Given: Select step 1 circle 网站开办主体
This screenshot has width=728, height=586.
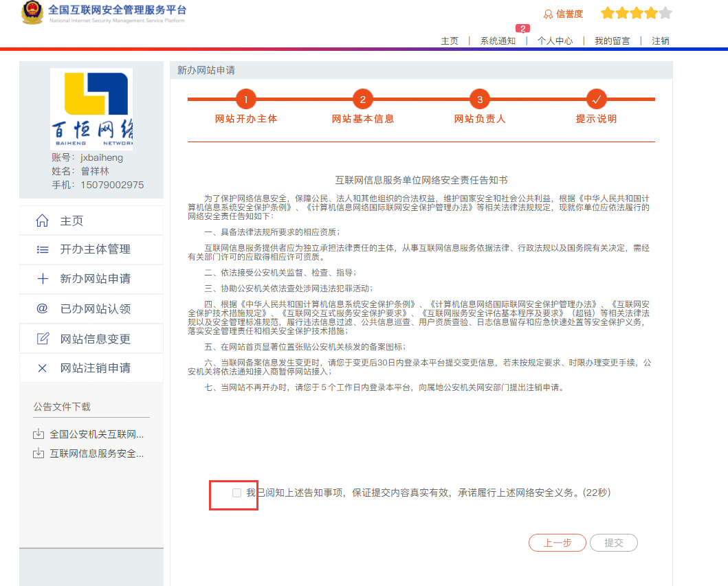Looking at the screenshot, I should coord(246,98).
